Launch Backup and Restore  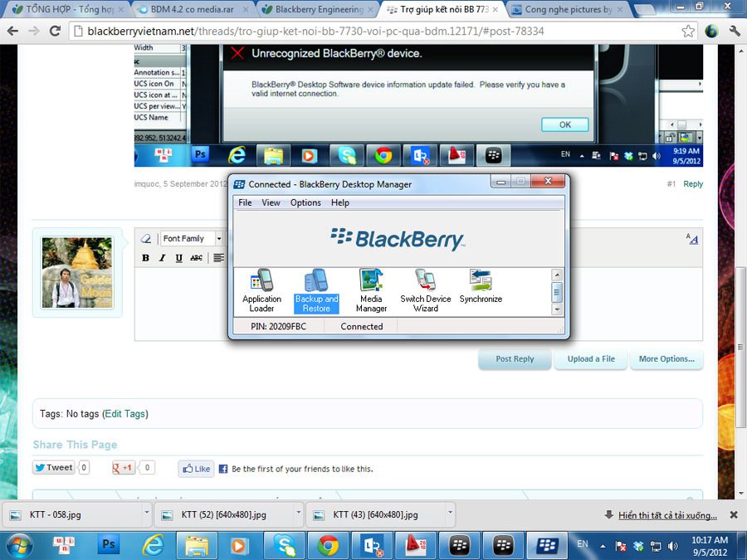pyautogui.click(x=316, y=290)
